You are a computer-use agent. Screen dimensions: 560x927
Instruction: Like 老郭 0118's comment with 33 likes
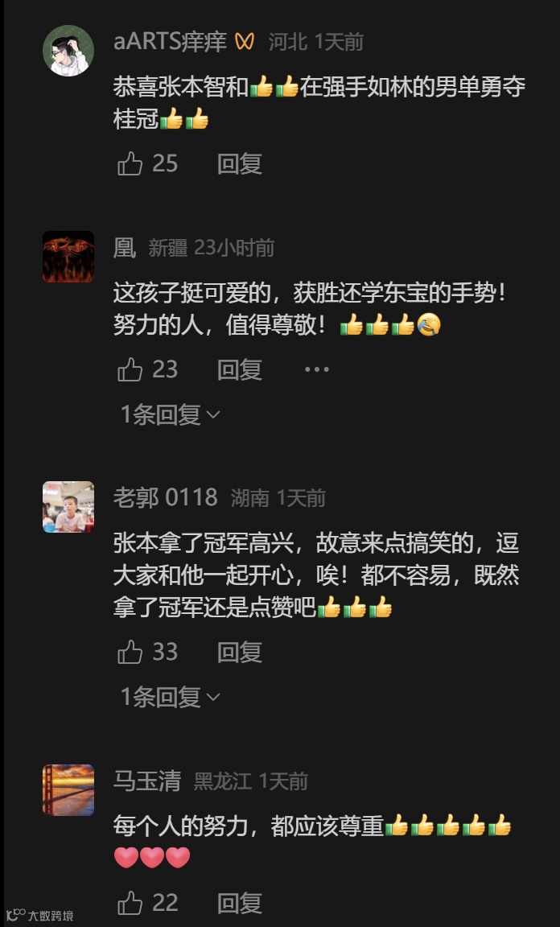click(130, 652)
